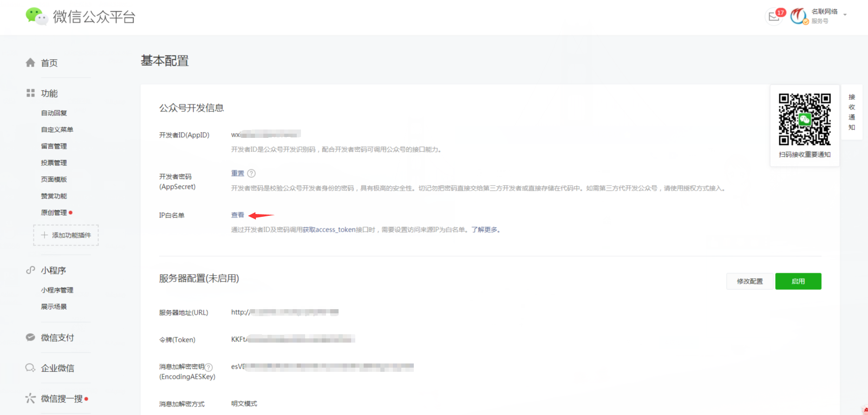This screenshot has width=868, height=415.
Task: Click the green 启用 button
Action: coord(798,281)
